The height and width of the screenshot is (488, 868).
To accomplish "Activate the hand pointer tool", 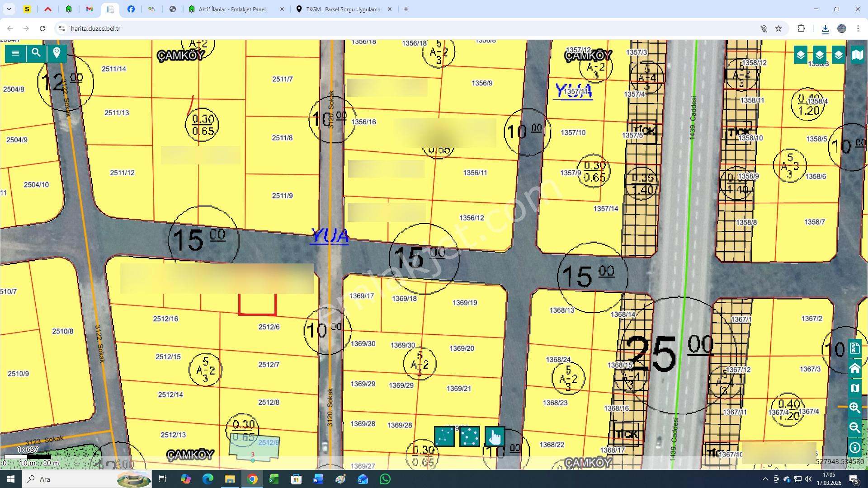I will tap(495, 436).
